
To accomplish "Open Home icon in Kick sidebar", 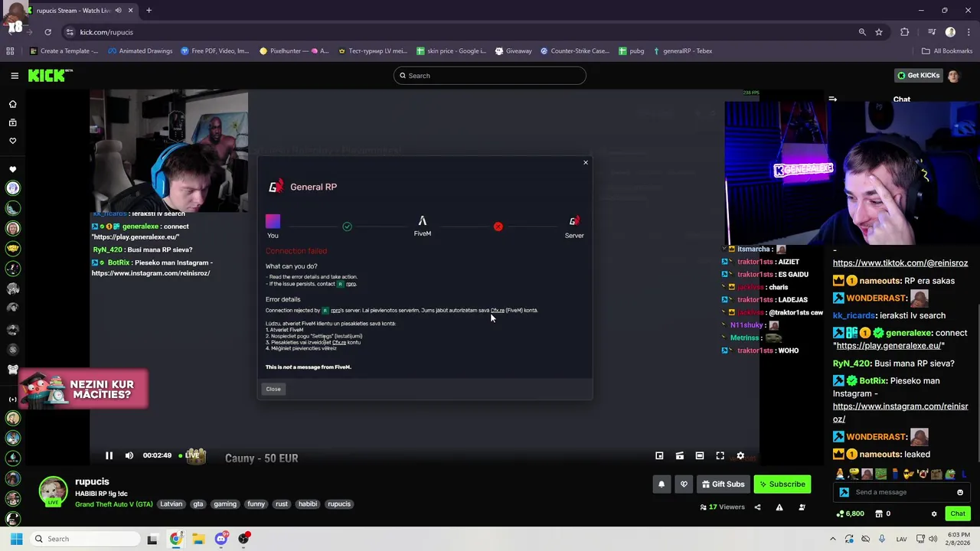I will (12, 104).
